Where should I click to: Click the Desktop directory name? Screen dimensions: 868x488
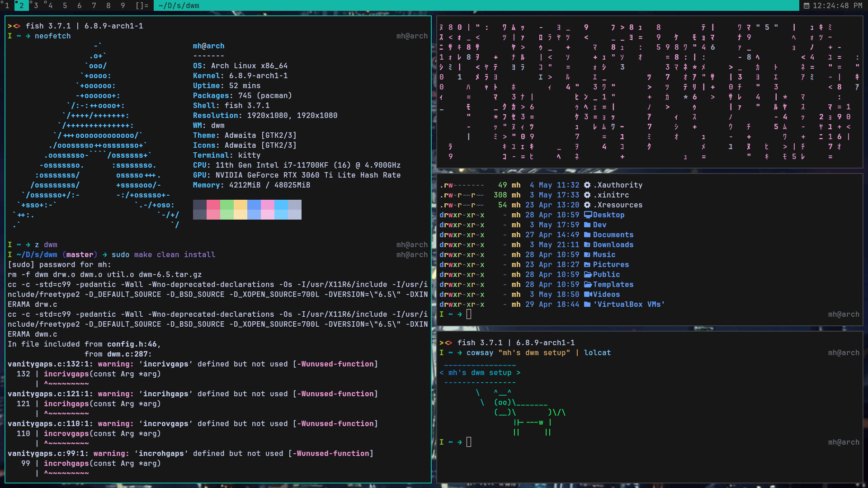coord(609,215)
